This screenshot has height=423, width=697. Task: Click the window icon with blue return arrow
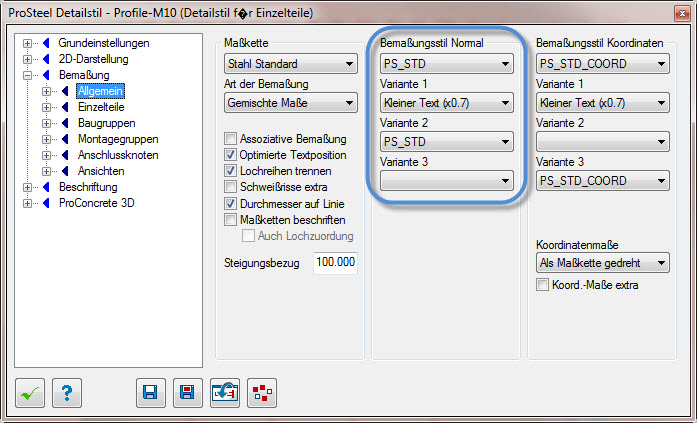225,393
